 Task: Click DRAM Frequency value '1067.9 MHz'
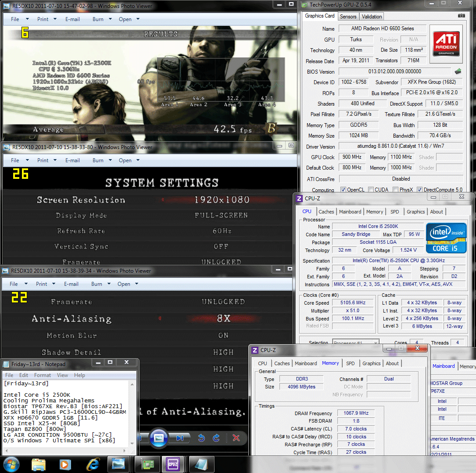coord(356,413)
